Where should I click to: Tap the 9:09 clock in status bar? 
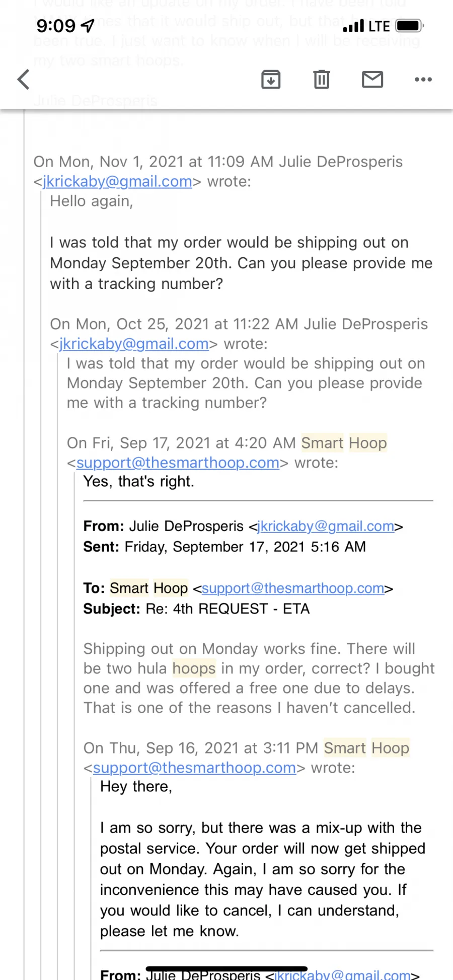pos(56,26)
